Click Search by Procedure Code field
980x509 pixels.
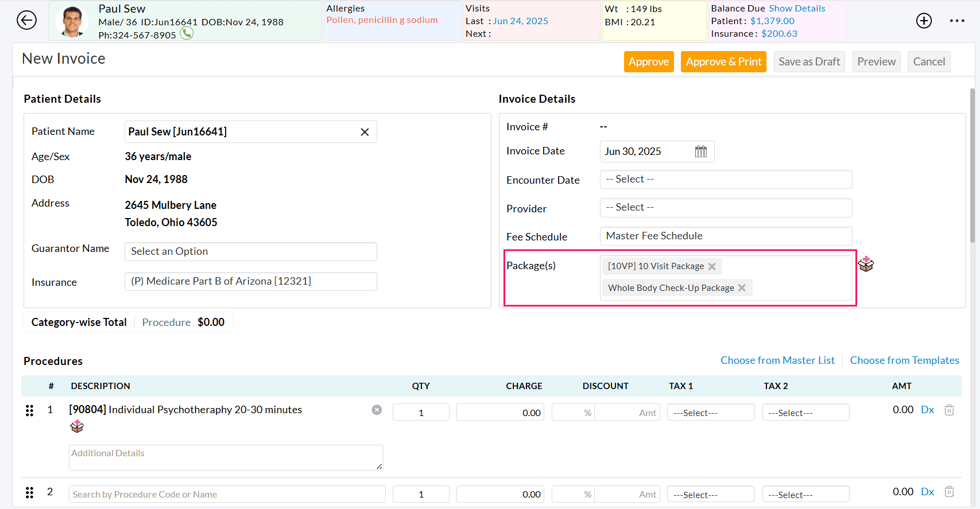(x=227, y=495)
